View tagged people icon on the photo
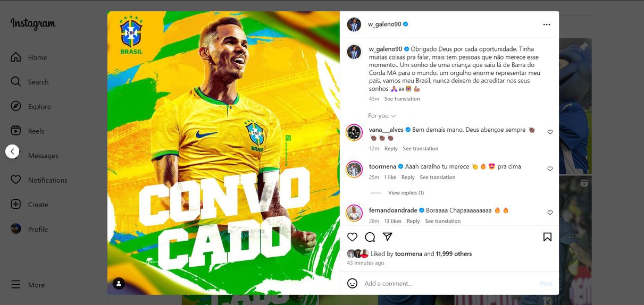 119,284
